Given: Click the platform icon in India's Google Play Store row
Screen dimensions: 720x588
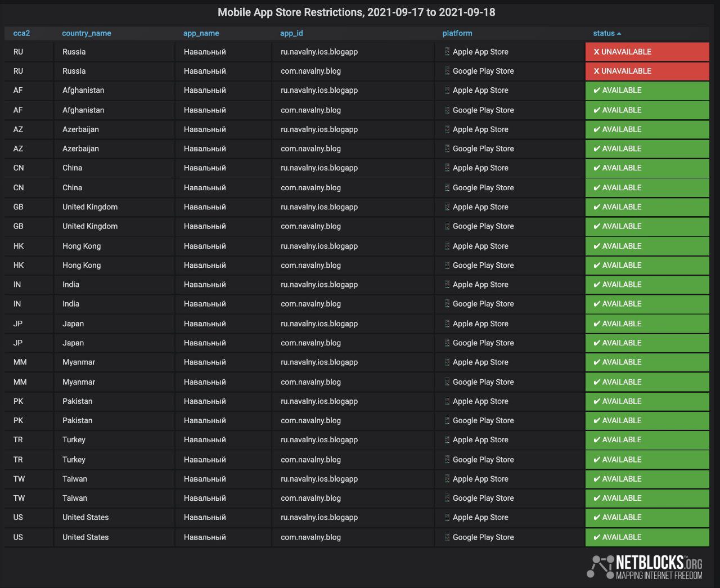Looking at the screenshot, I should [x=447, y=304].
